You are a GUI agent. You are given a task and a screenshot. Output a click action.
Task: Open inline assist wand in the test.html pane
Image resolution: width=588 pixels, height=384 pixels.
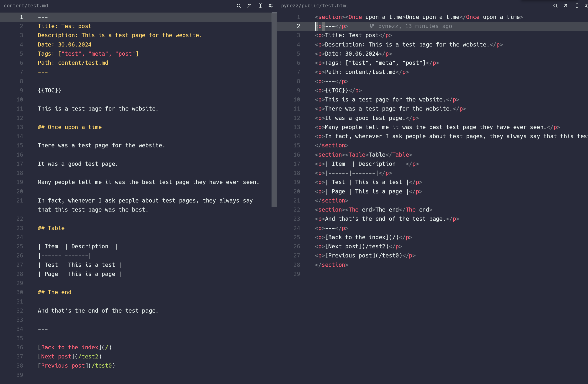(565, 6)
